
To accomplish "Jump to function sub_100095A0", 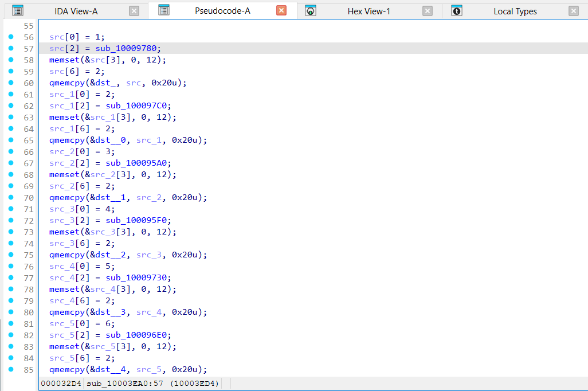I will click(x=136, y=163).
